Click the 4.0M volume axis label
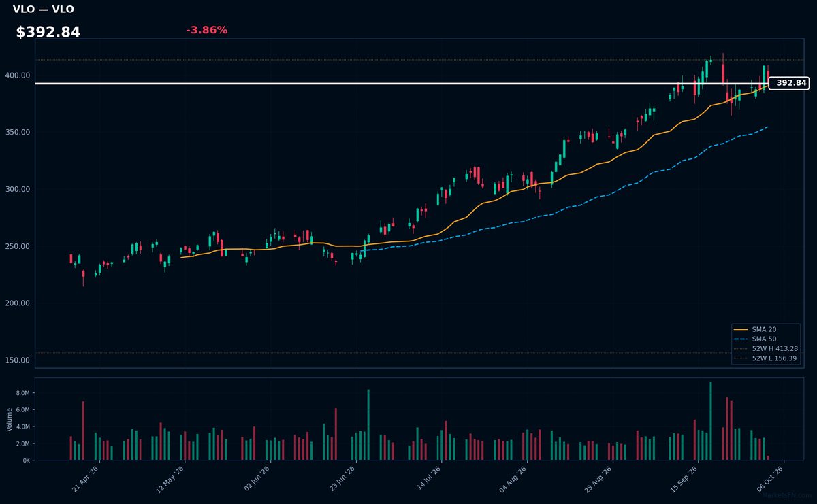The height and width of the screenshot is (504, 817). click(x=22, y=427)
